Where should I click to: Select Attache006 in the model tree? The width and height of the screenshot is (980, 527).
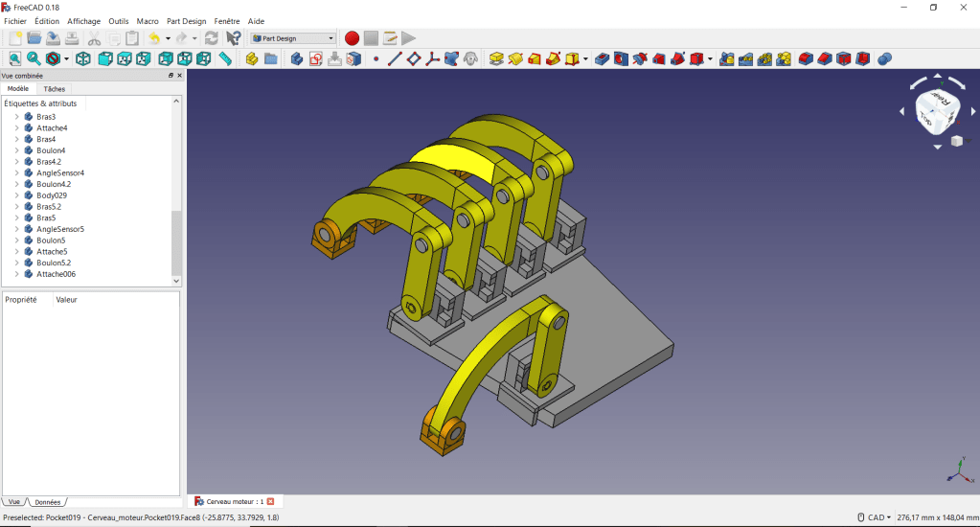tap(56, 274)
